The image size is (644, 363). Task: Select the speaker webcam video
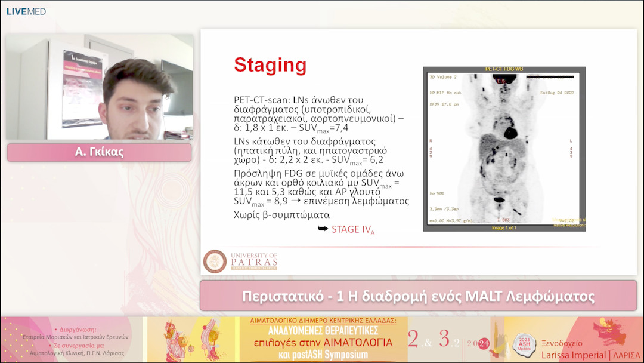pyautogui.click(x=100, y=87)
